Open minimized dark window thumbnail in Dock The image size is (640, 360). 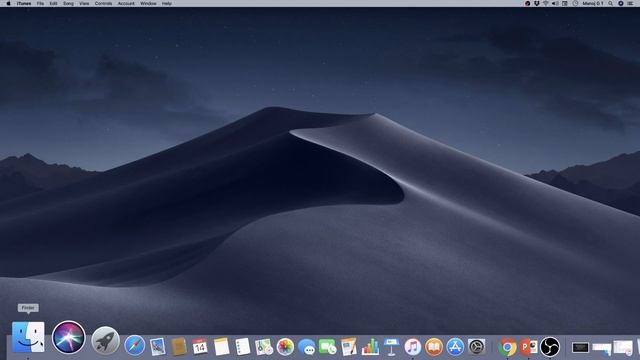[x=580, y=347]
